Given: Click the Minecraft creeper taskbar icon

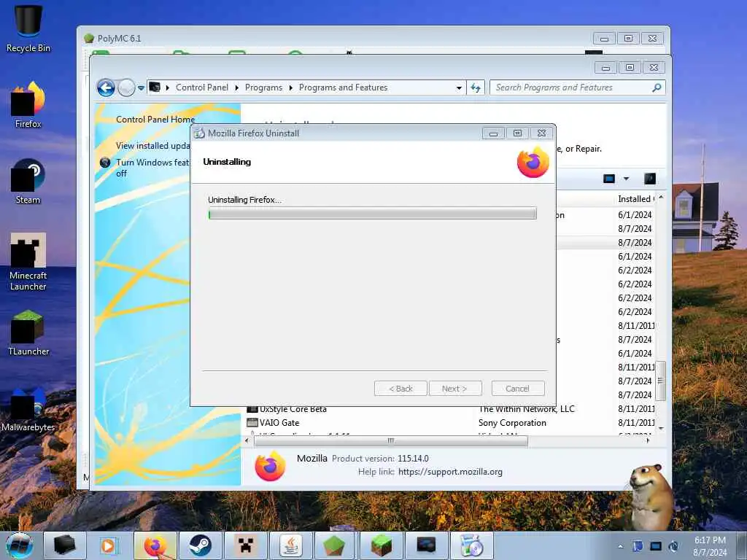Looking at the screenshot, I should pyautogui.click(x=245, y=545).
